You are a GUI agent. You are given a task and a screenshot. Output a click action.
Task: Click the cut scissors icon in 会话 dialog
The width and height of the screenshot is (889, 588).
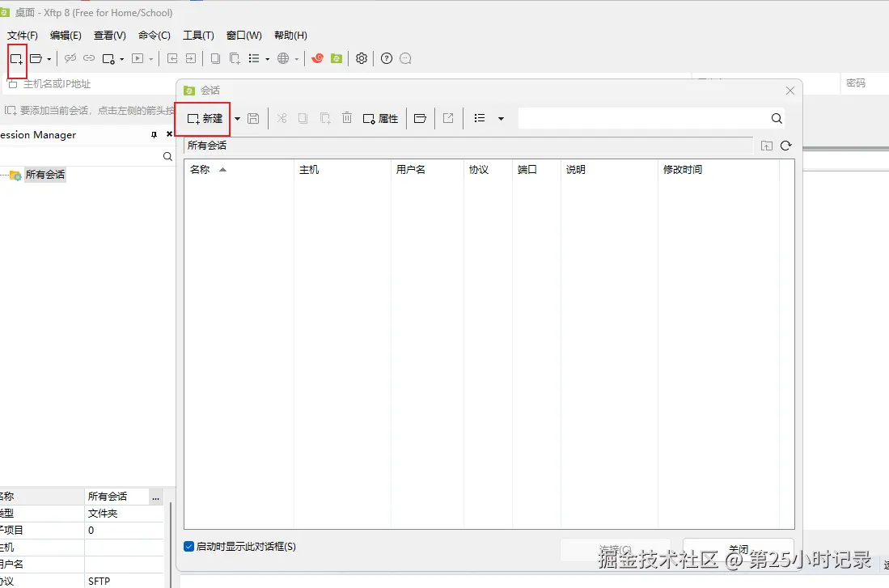click(282, 119)
